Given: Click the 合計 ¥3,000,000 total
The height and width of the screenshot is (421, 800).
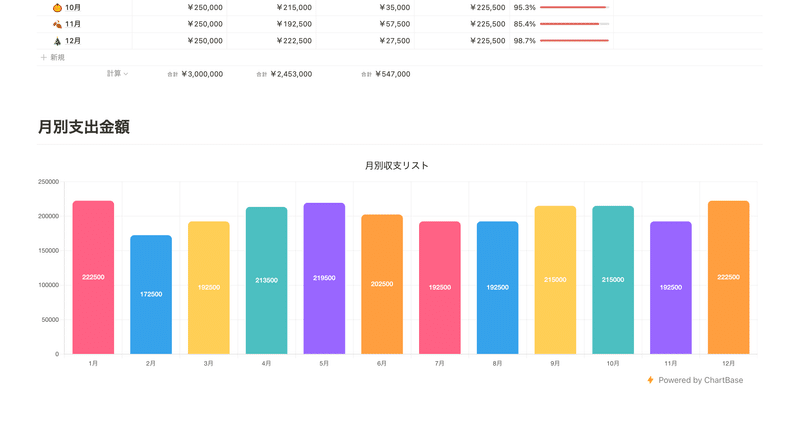Looking at the screenshot, I should (x=195, y=74).
